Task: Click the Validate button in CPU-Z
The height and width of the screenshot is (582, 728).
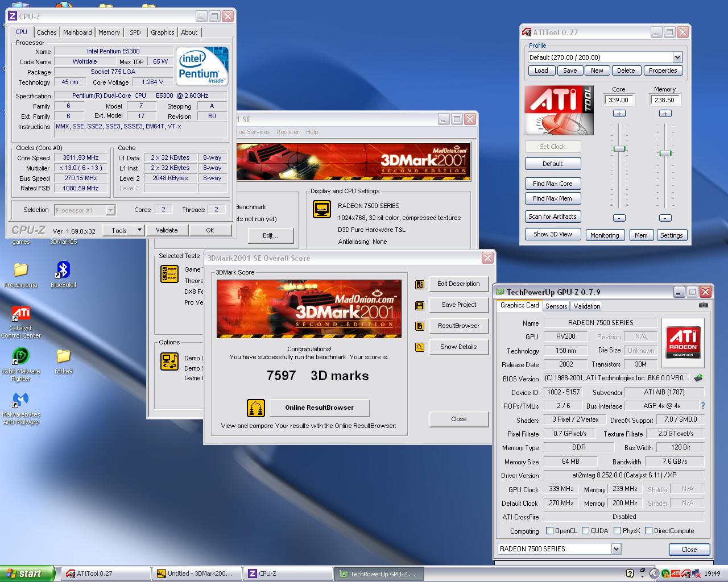Action: pos(167,230)
